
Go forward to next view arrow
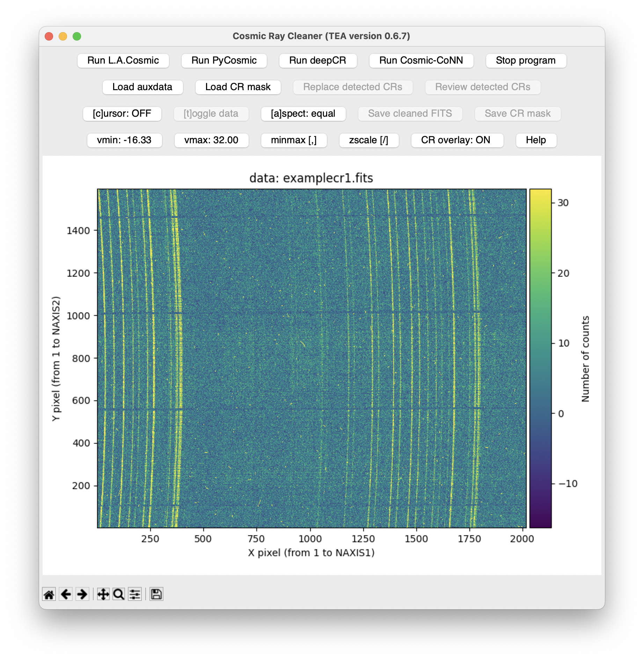(82, 594)
